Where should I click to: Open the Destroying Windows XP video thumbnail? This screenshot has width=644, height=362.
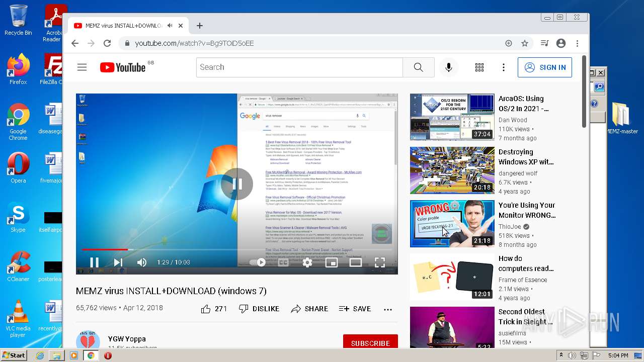pos(452,170)
